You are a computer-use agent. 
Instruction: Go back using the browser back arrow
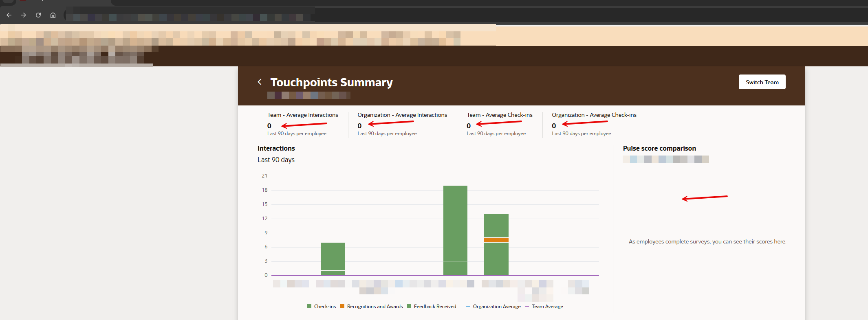[x=9, y=15]
